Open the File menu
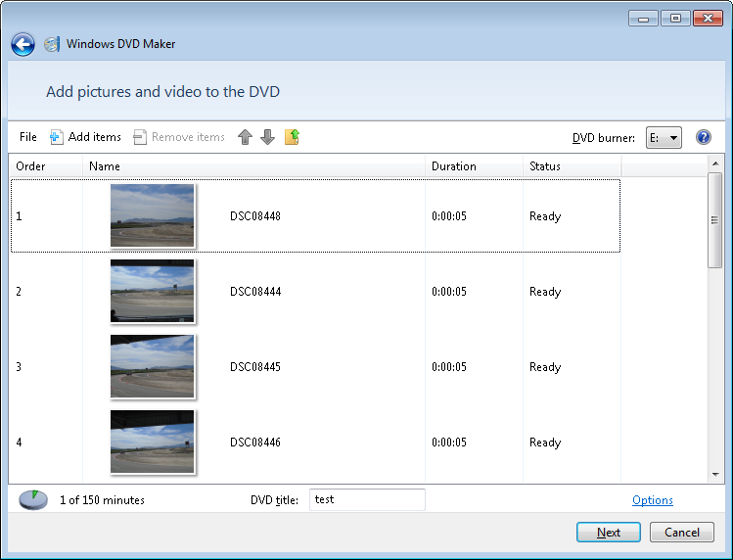The image size is (733, 560). tap(28, 137)
